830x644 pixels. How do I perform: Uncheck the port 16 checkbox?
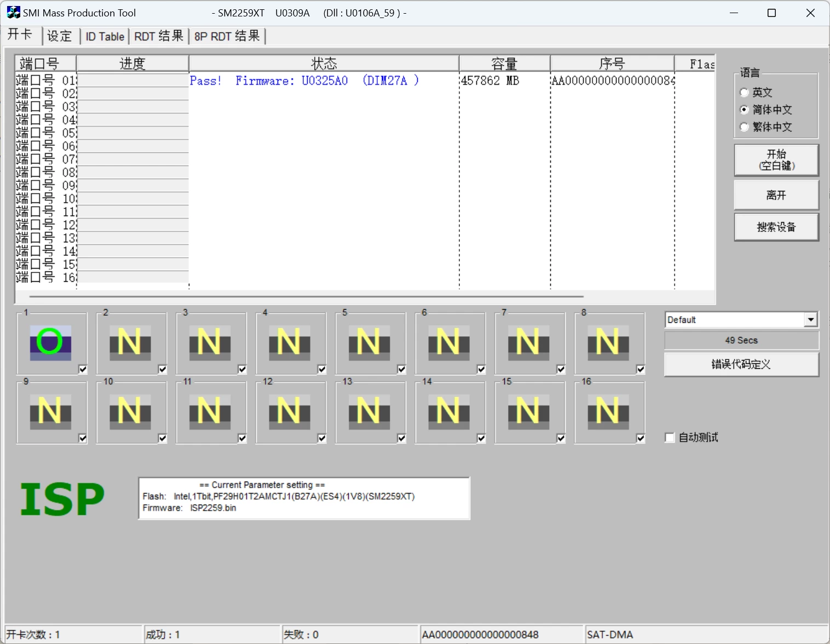click(x=641, y=438)
